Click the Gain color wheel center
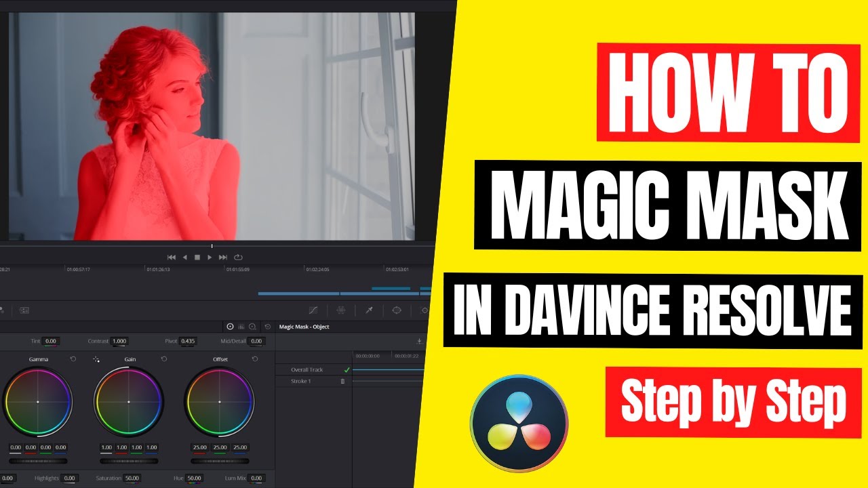The image size is (868, 488). (x=129, y=402)
